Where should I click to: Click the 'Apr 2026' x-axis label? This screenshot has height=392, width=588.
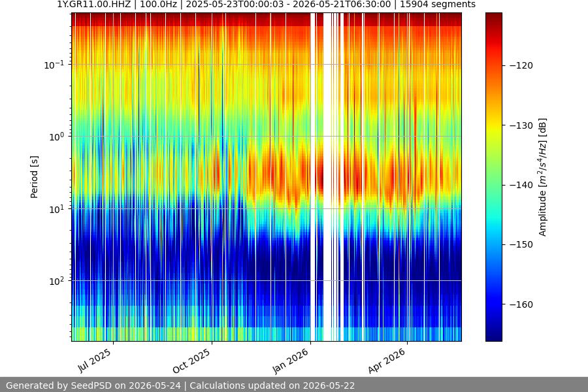coord(387,361)
